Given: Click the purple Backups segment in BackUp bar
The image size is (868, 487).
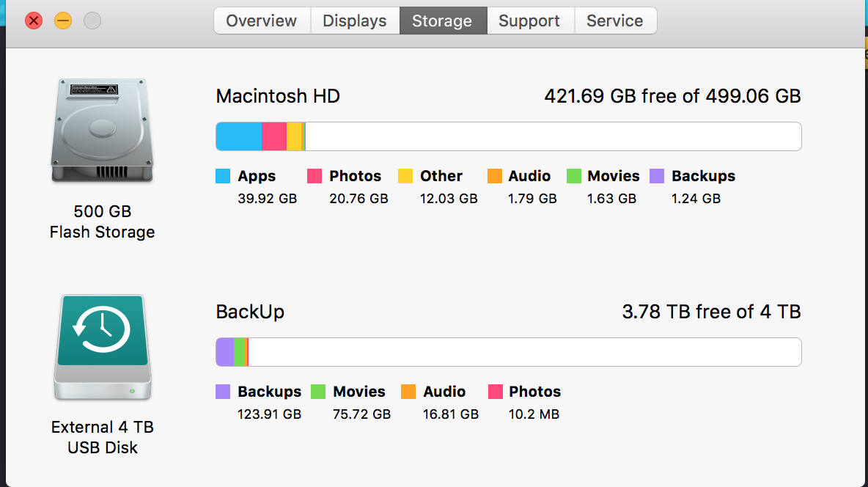Looking at the screenshot, I should click(x=225, y=352).
